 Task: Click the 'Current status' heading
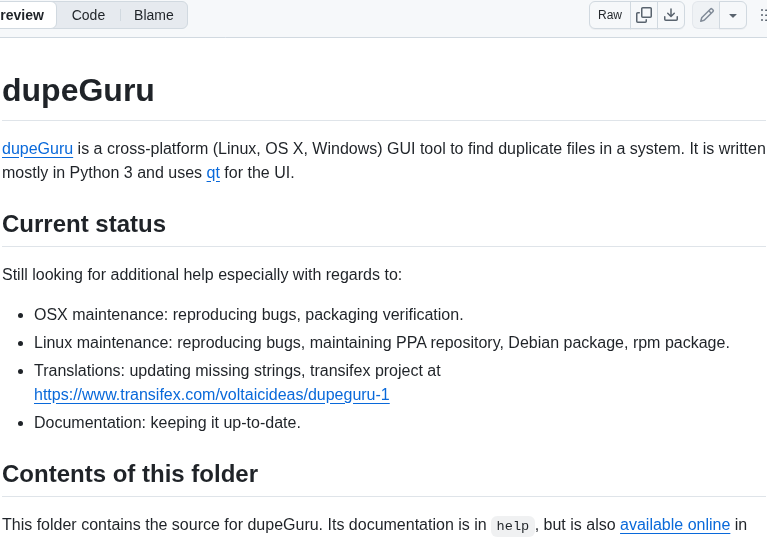coord(84,224)
